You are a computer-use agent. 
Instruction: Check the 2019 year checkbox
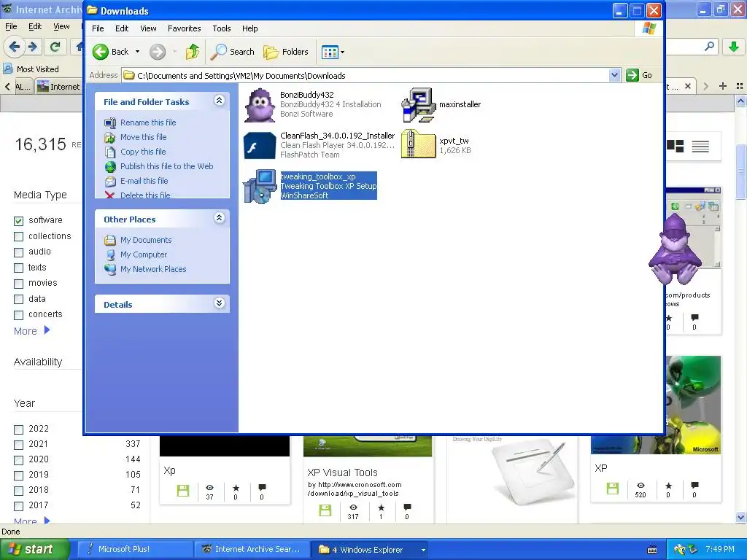tap(18, 475)
